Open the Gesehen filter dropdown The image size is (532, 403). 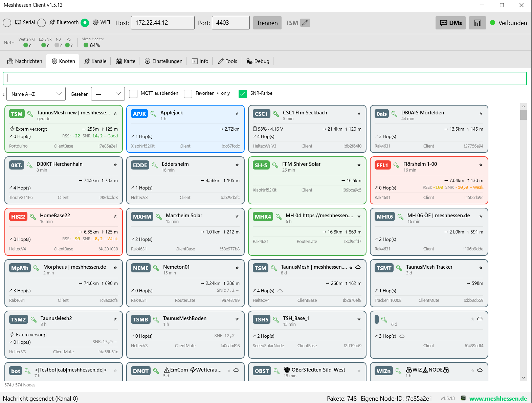(x=108, y=94)
